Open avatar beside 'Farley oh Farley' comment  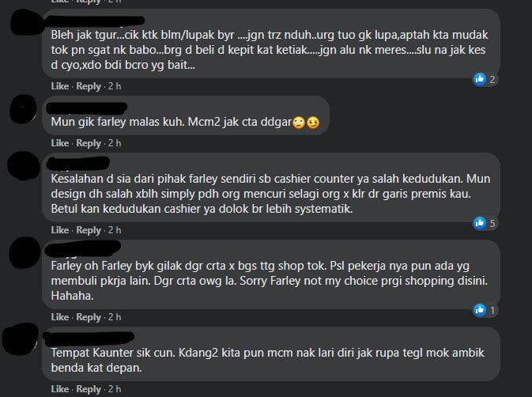point(25,253)
